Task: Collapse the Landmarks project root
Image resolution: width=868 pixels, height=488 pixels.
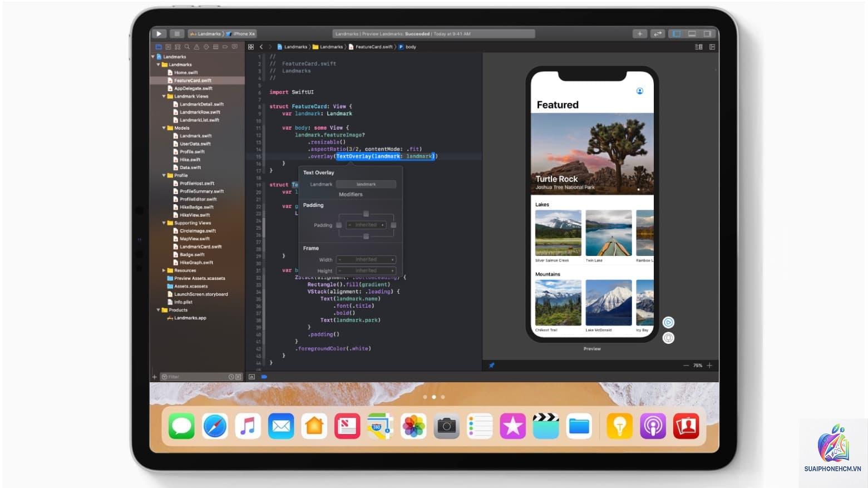Action: click(x=153, y=57)
